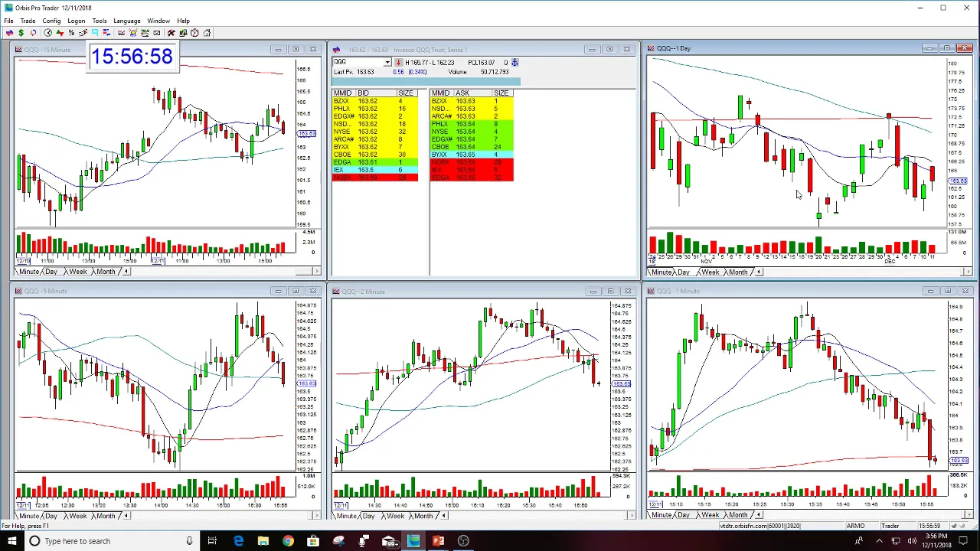This screenshot has width=980, height=551.
Task: Select Week tab in QQQ 2 Minute chart
Action: [395, 516]
